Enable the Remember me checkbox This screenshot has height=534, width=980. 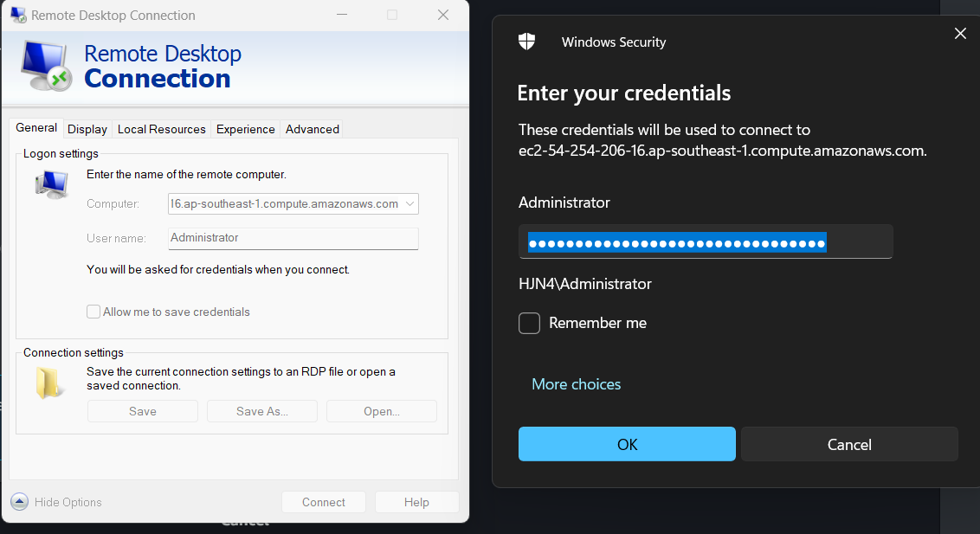click(529, 323)
